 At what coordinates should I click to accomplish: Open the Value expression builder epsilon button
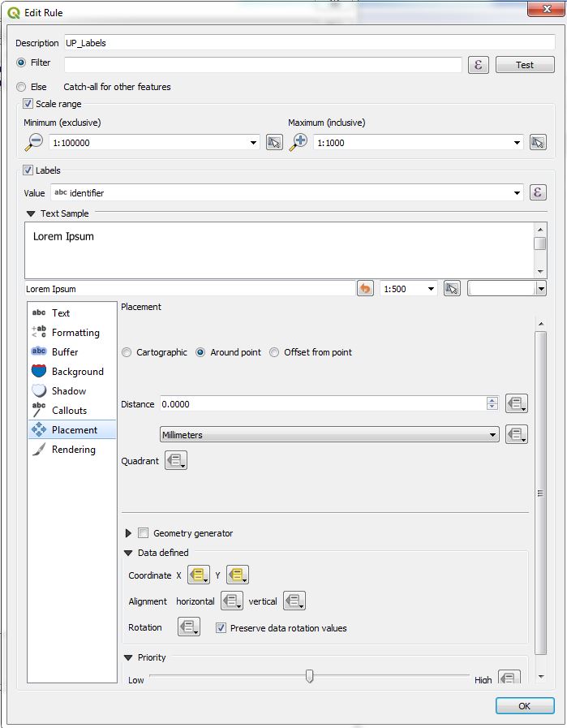coord(538,192)
